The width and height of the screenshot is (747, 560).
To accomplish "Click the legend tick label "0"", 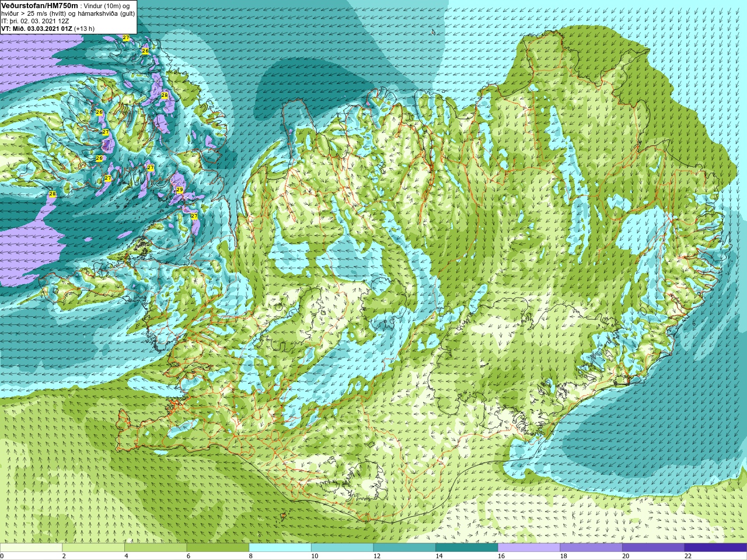I will click(2, 556).
